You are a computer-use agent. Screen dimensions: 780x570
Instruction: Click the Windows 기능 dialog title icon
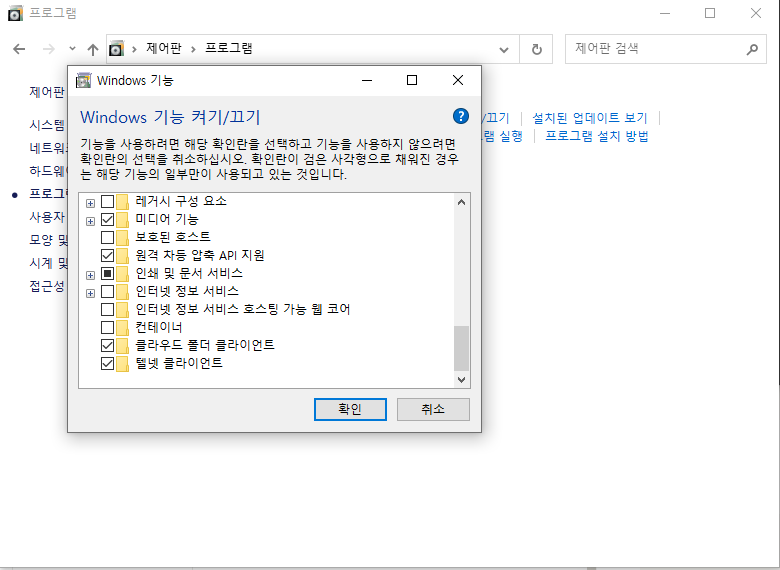[x=84, y=80]
